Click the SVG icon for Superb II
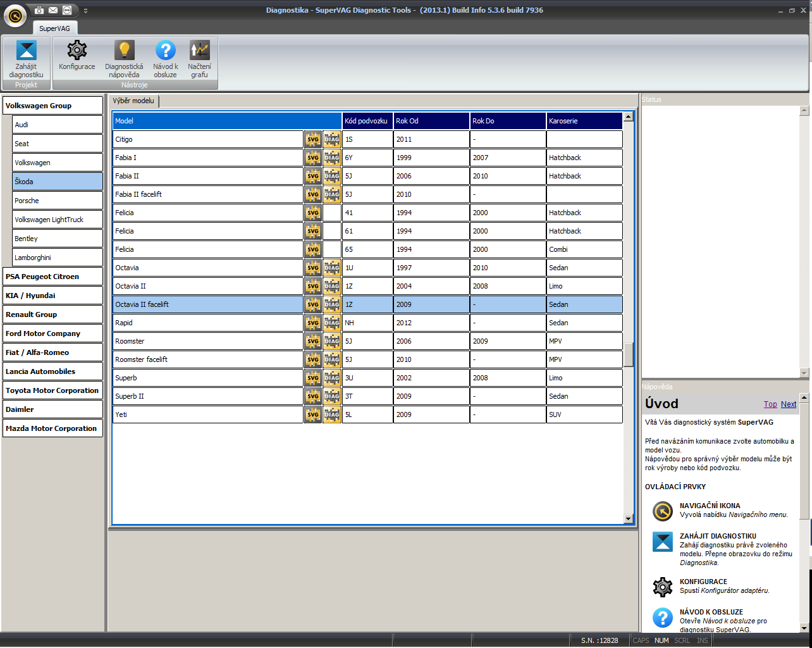Image resolution: width=812 pixels, height=648 pixels. click(313, 396)
